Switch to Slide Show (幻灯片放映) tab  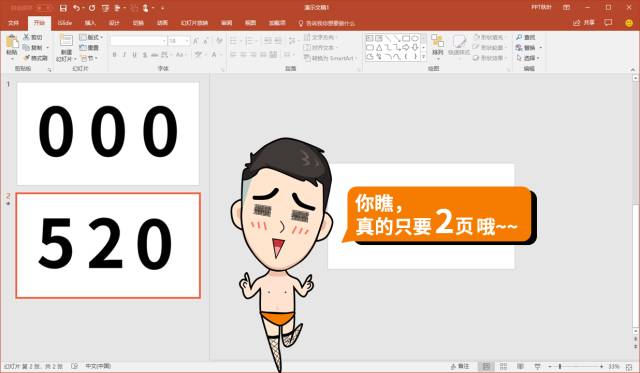click(195, 23)
